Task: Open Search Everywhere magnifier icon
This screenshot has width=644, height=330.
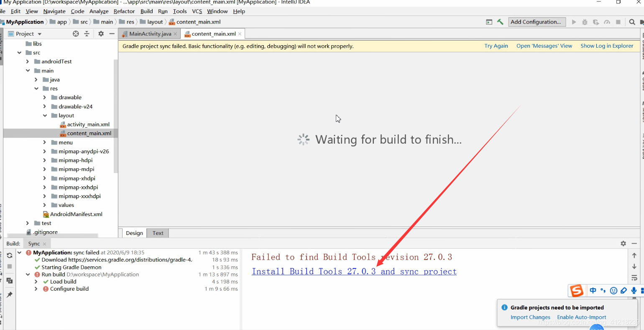Action: click(x=632, y=22)
